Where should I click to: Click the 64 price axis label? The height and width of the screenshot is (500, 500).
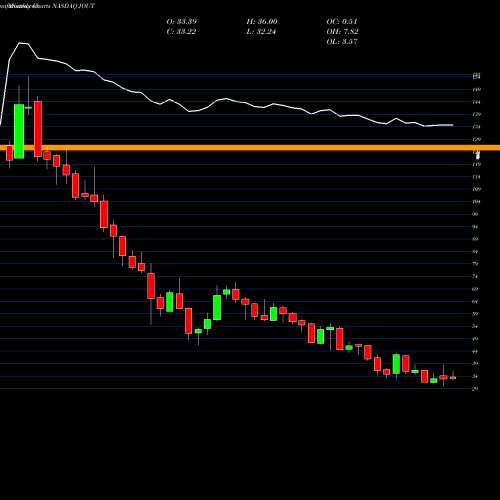(x=476, y=301)
